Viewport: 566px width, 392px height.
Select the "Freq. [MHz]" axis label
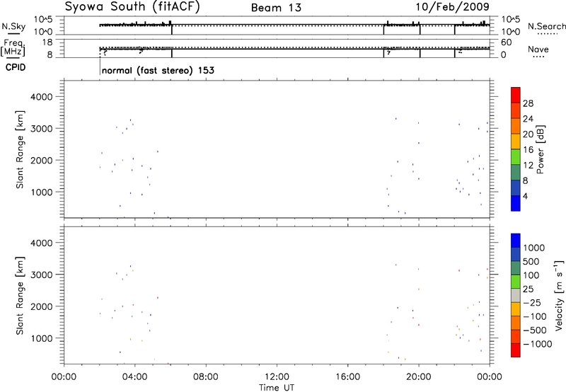[13, 47]
